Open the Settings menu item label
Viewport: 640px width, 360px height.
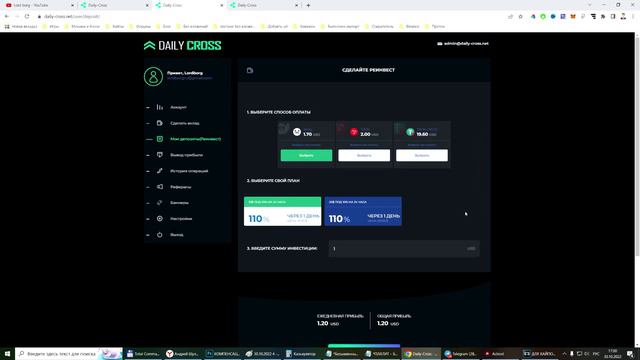tap(181, 219)
